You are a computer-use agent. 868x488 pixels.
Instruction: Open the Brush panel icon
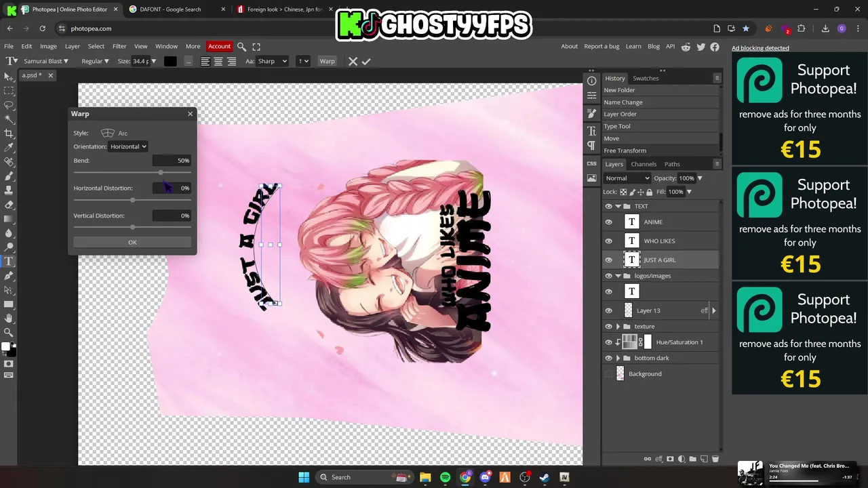pos(591,114)
